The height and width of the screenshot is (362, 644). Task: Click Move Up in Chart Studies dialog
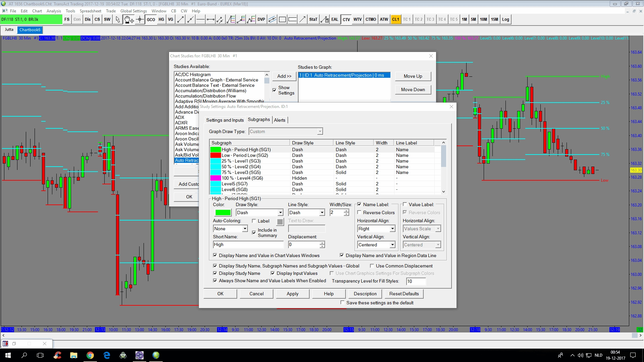(413, 76)
